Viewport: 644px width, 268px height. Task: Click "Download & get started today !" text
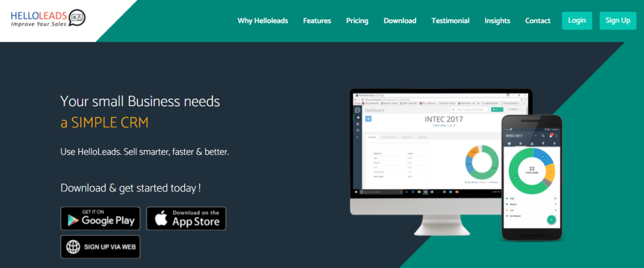pos(131,188)
